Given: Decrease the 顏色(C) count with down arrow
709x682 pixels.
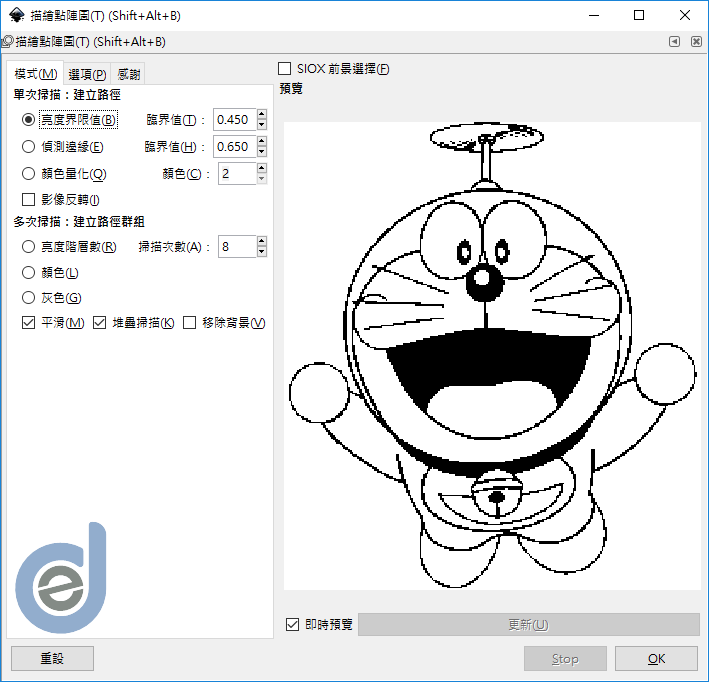Looking at the screenshot, I should (262, 179).
